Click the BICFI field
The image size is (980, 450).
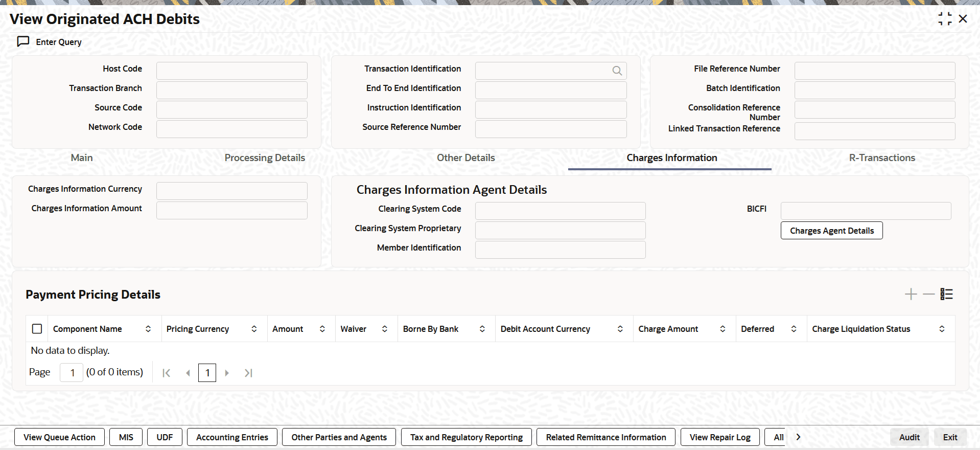866,211
